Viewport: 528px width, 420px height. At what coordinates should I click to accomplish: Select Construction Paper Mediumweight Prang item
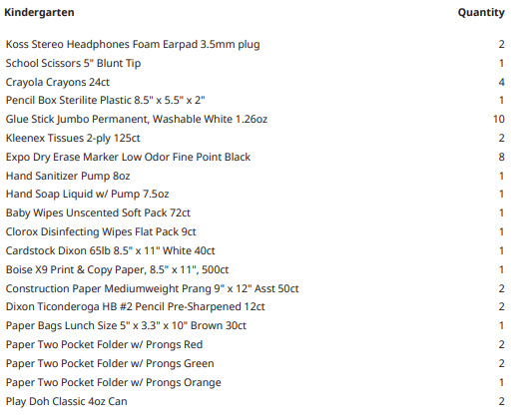[152, 288]
